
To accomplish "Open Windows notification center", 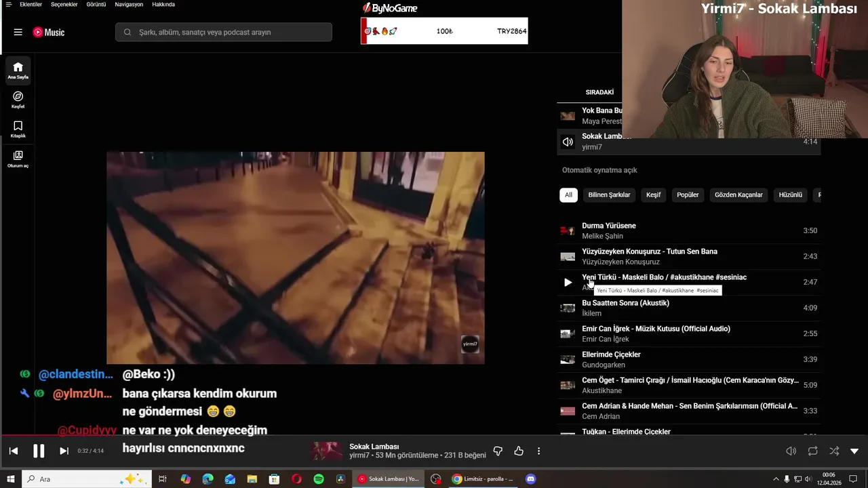I will [x=853, y=479].
